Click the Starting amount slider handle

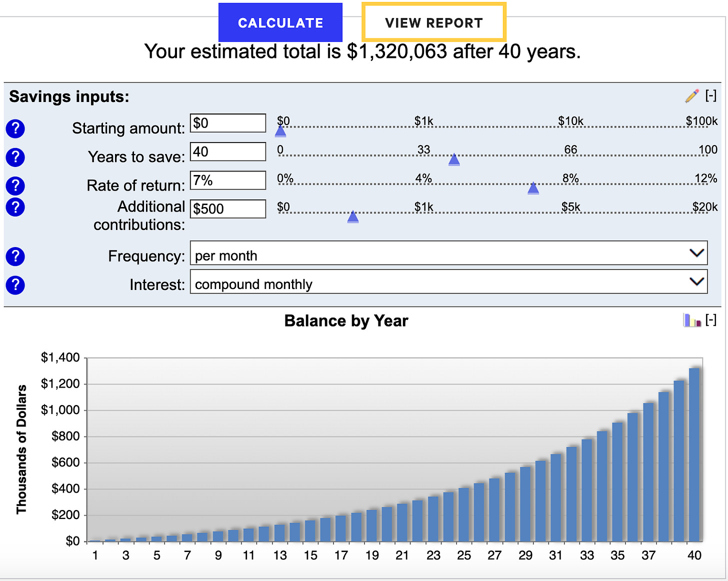(x=280, y=130)
